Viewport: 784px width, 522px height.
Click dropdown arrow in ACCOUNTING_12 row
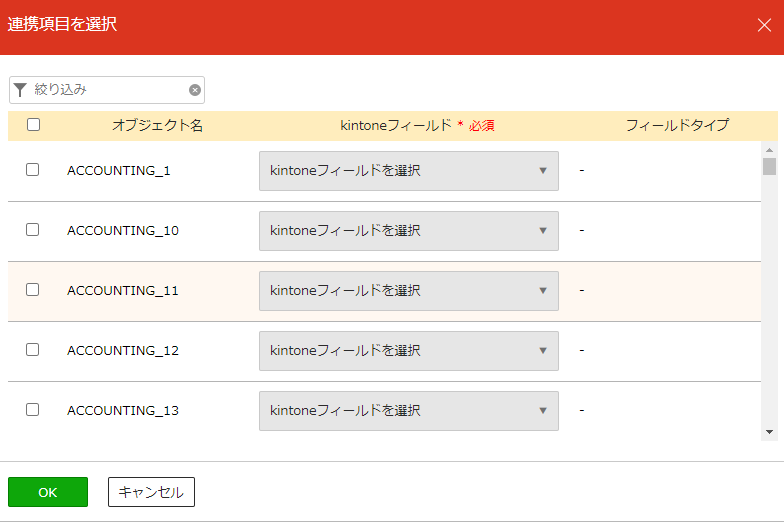[x=543, y=350]
